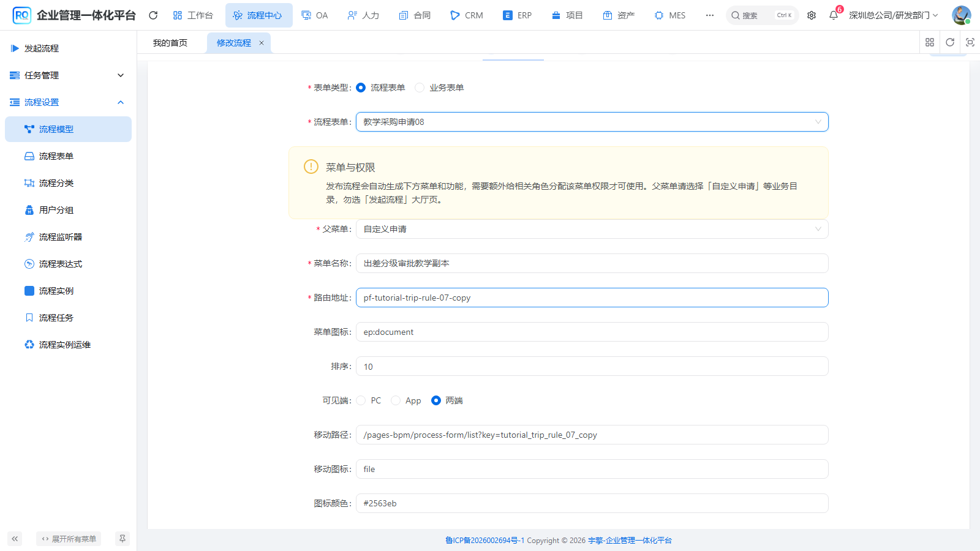The height and width of the screenshot is (551, 980).
Task: Click the 路由地址 input field
Action: coord(592,298)
